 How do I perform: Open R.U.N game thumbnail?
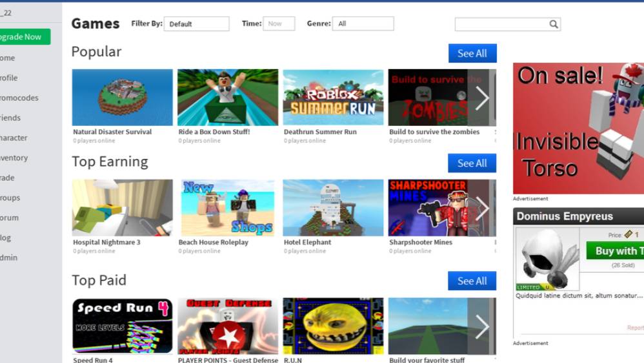[x=333, y=326]
